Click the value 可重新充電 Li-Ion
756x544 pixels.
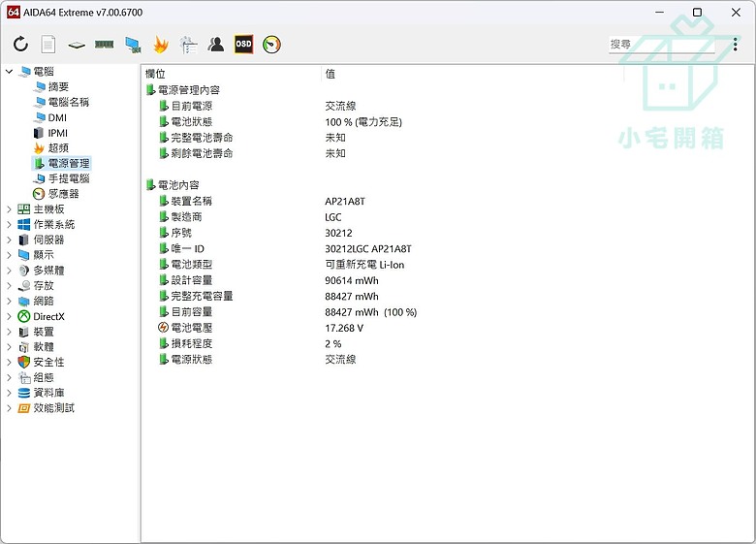364,265
